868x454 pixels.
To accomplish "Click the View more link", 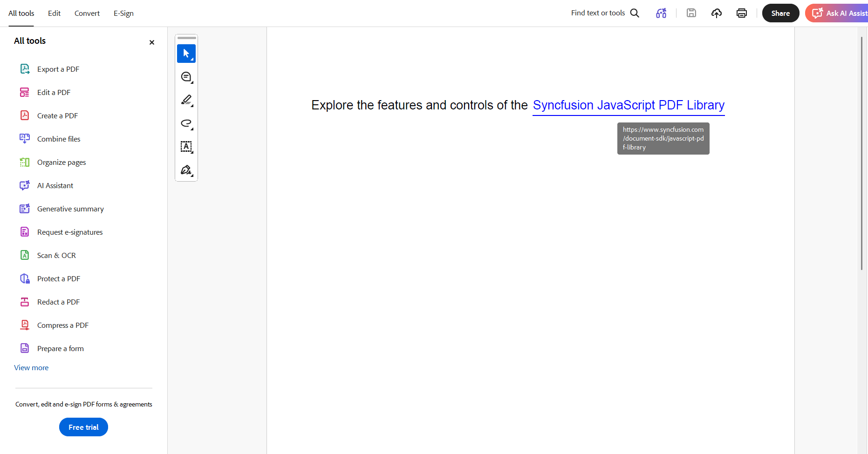I will click(x=31, y=368).
